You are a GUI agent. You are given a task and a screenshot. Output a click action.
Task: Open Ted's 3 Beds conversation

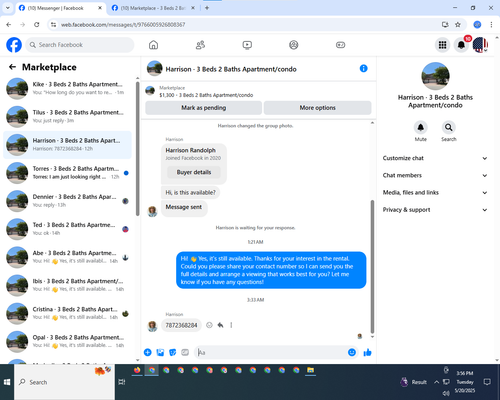pyautogui.click(x=68, y=229)
